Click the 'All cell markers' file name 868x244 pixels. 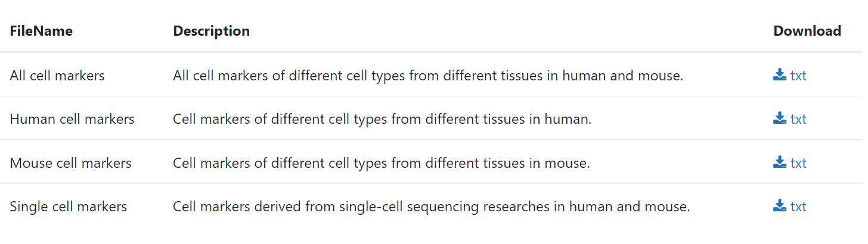57,76
